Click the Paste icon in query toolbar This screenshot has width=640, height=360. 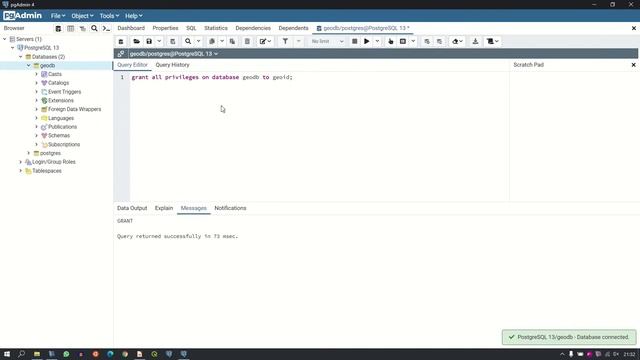(x=232, y=41)
